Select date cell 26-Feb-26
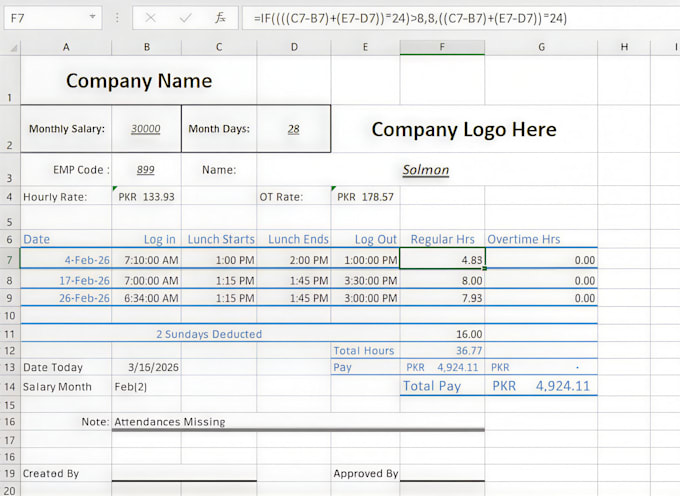The height and width of the screenshot is (496, 680). tap(66, 298)
